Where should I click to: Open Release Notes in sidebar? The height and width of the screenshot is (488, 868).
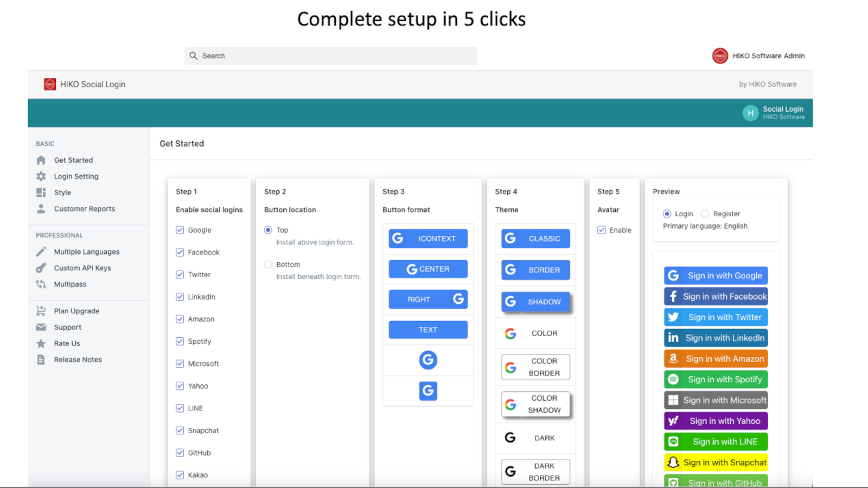coord(78,359)
